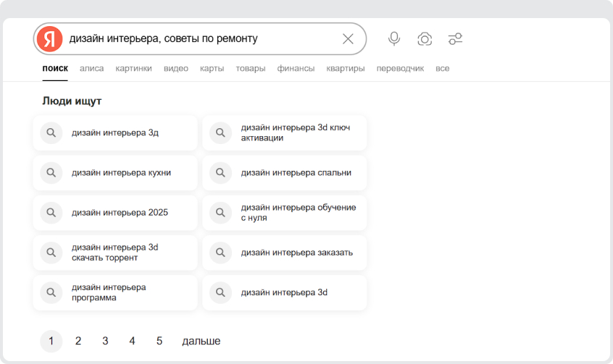613x364 pixels.
Task: Open the «картинки» tab
Action: [x=134, y=68]
